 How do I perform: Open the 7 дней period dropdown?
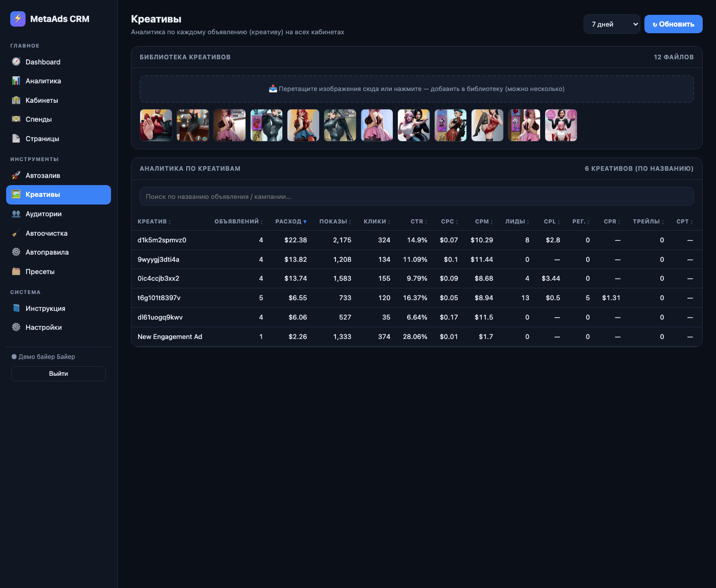(x=612, y=24)
